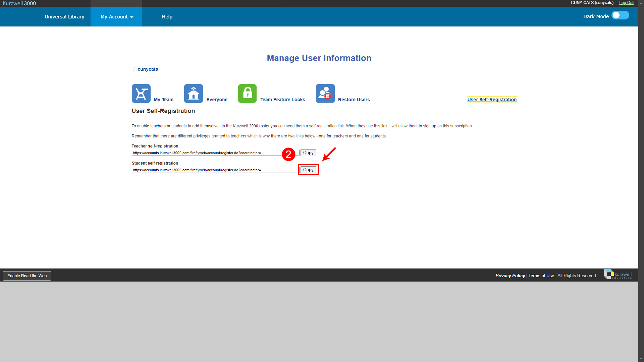644x362 pixels.
Task: Click the CUNY CATS (cunycats) username text
Action: click(592, 3)
